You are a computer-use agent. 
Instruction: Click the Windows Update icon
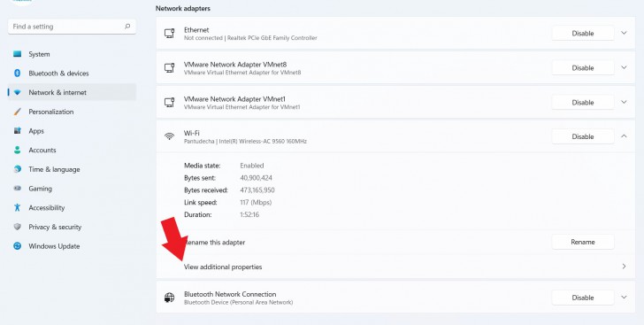18,246
